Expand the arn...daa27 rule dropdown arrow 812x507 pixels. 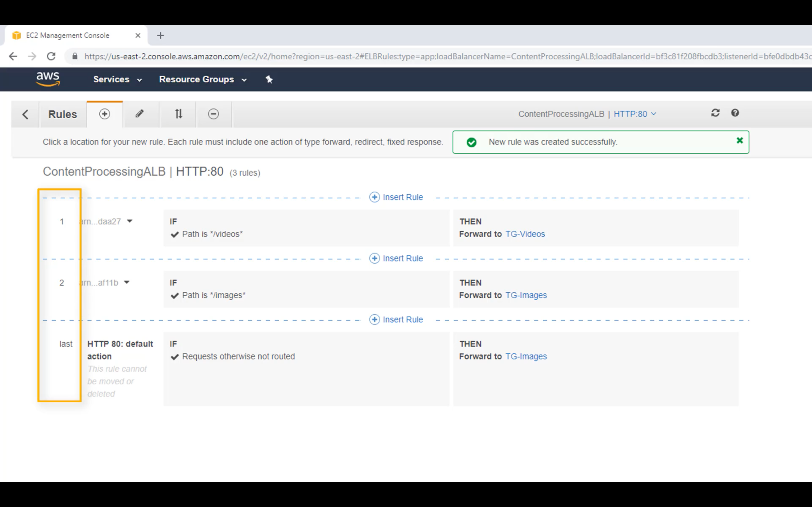pos(130,221)
